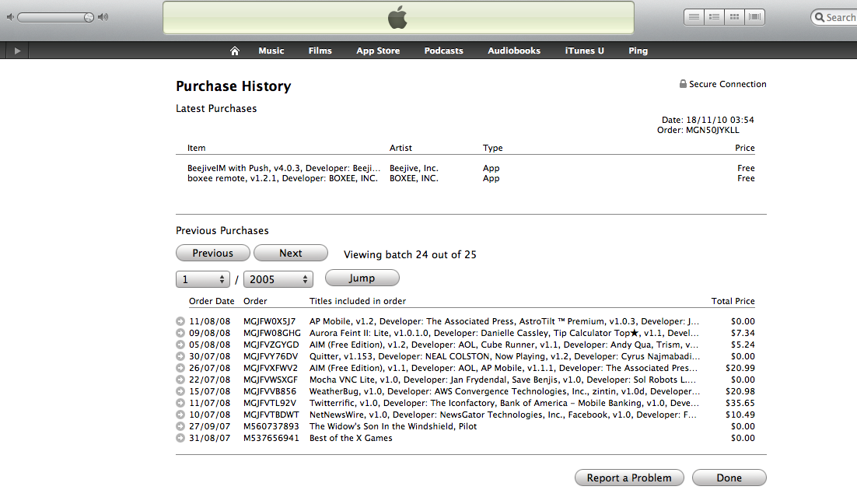Click the high volume speaker icon
Screen dimensions: 857x504
coord(103,17)
